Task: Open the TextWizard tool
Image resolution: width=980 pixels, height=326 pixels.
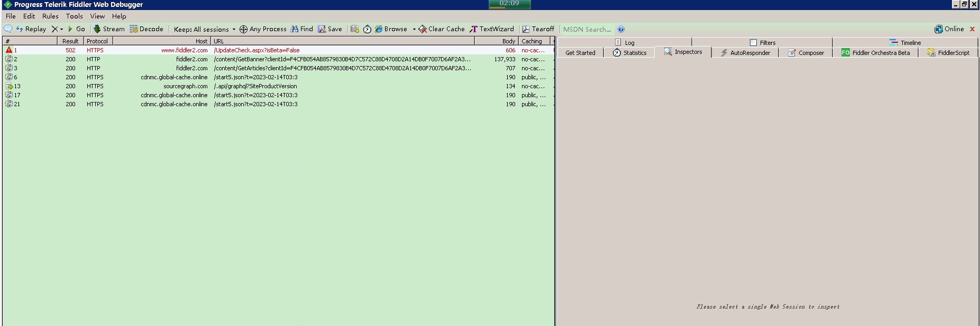Action: 492,29
